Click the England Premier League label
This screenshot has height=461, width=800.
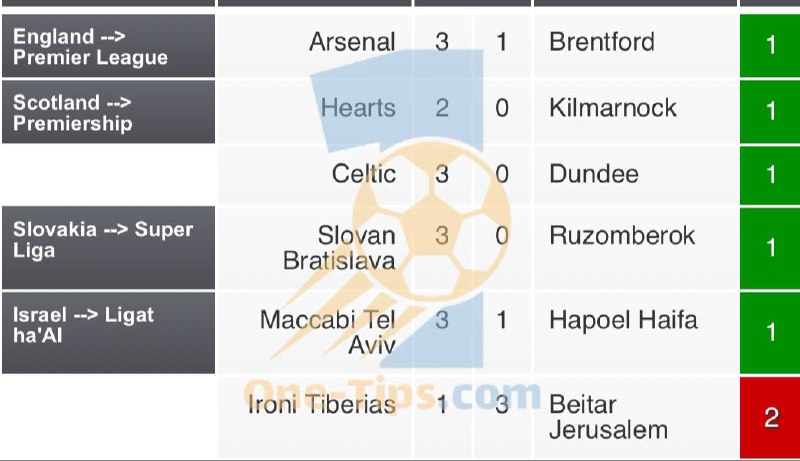pyautogui.click(x=90, y=47)
